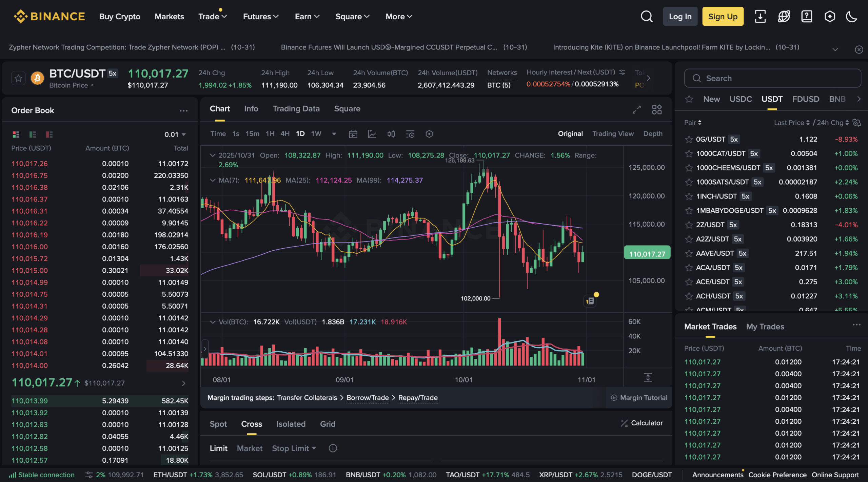The image size is (868, 482).
Task: Click the Binance logo
Action: [49, 16]
